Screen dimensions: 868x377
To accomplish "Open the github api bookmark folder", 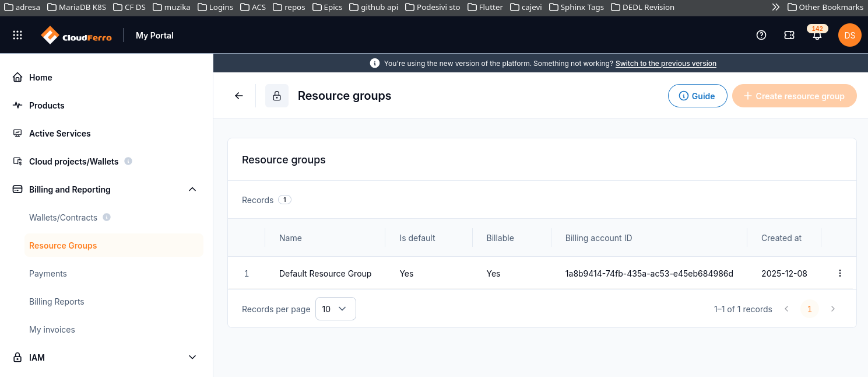I will tap(374, 7).
